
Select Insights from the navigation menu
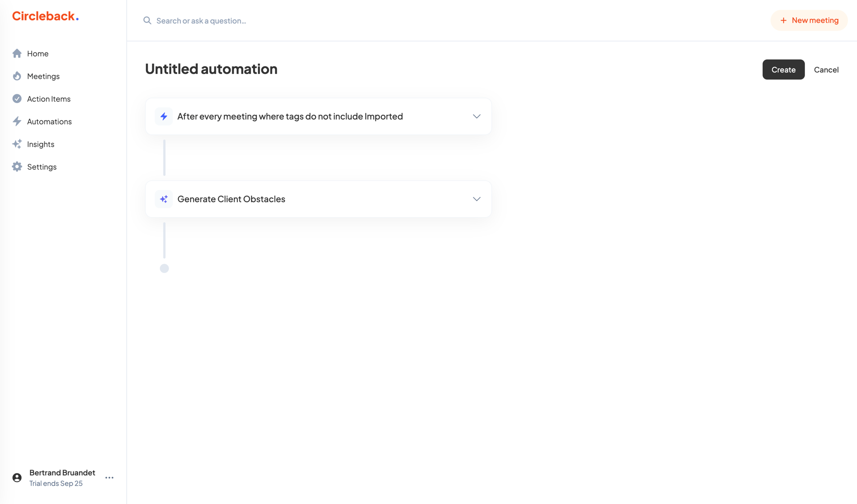[40, 144]
